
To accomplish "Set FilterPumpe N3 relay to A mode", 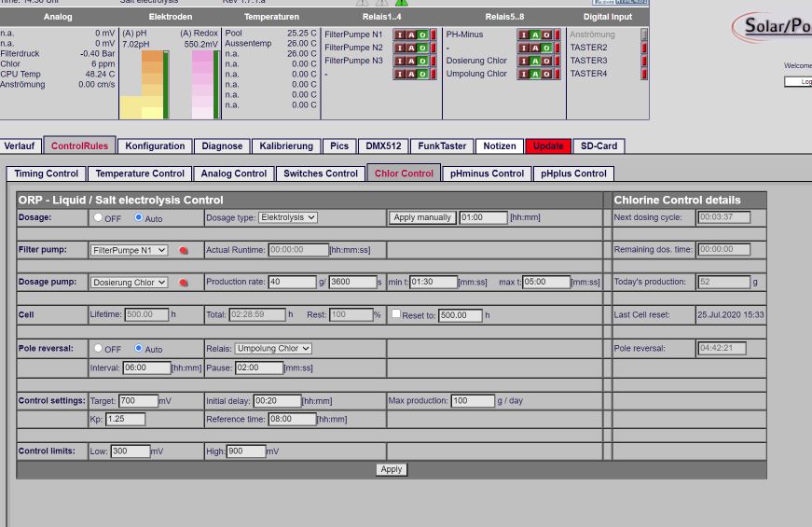I will click(411, 61).
